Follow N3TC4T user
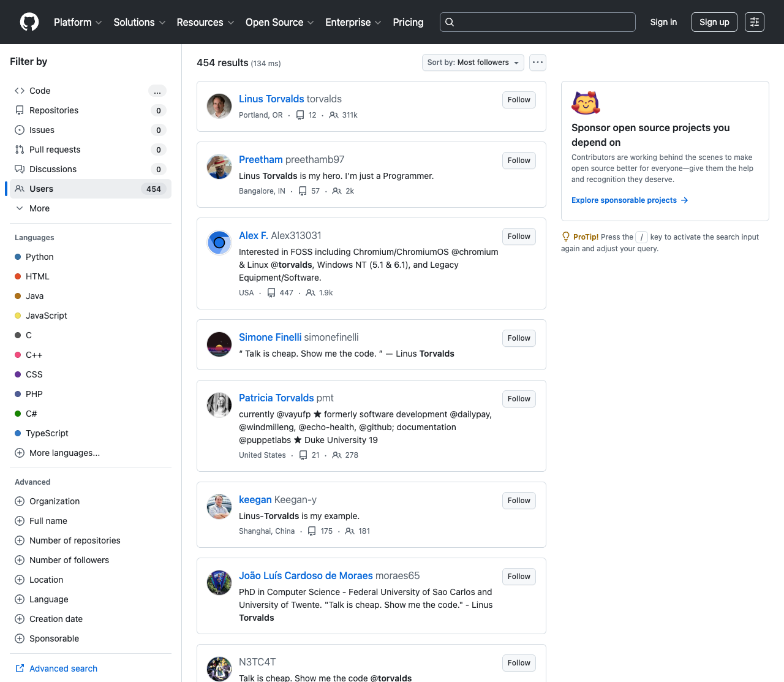The width and height of the screenshot is (784, 682). click(x=519, y=663)
